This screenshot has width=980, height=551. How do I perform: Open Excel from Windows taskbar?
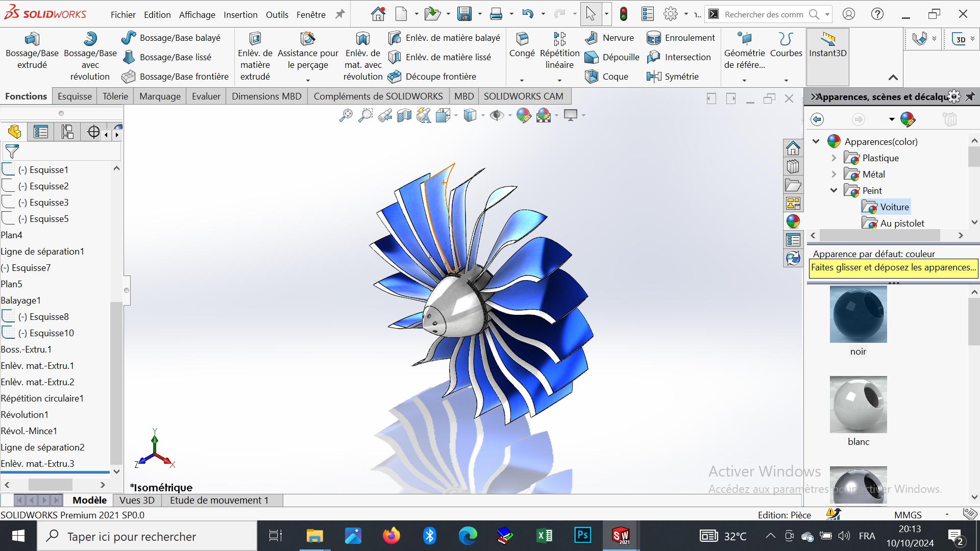[x=544, y=536]
